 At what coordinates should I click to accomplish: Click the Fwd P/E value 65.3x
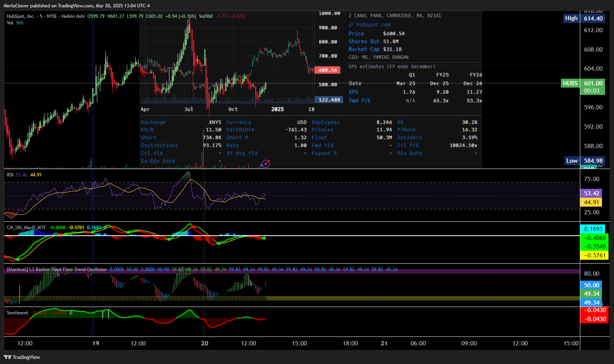point(441,101)
